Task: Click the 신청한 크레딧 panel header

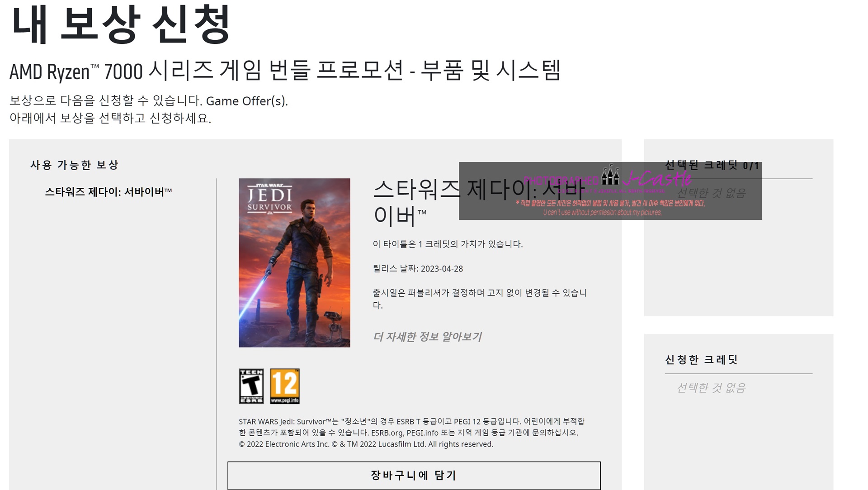Action: (x=701, y=360)
